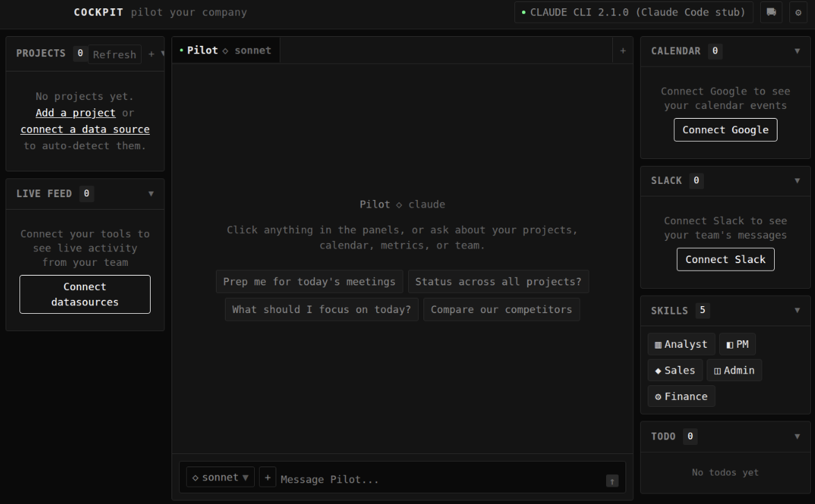The width and height of the screenshot is (815, 504).
Task: Send the message with the arrow button
Action: coord(612,481)
